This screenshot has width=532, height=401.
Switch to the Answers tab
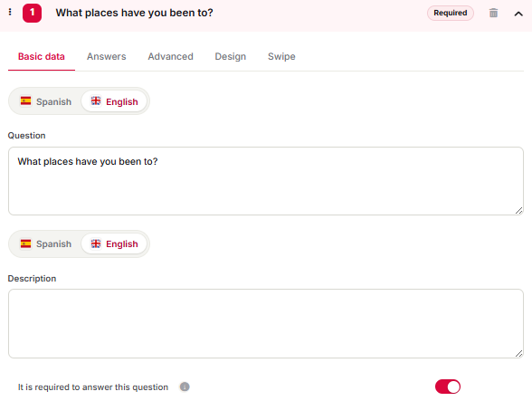coord(107,56)
